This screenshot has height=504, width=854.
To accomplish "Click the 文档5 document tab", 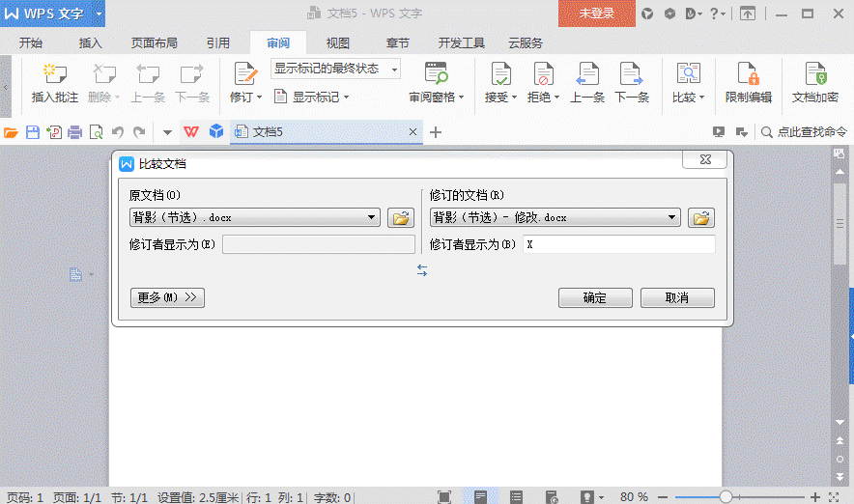I will click(x=327, y=131).
